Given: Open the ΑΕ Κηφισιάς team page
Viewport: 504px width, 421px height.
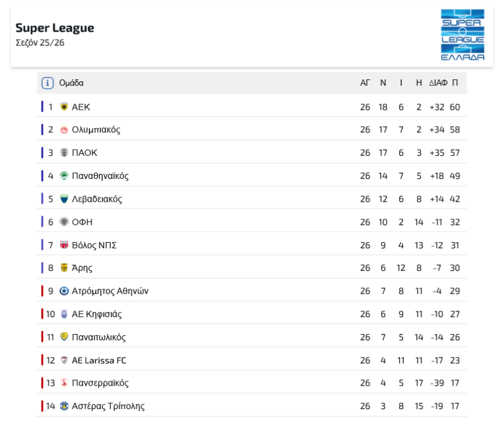Looking at the screenshot, I should click(96, 314).
